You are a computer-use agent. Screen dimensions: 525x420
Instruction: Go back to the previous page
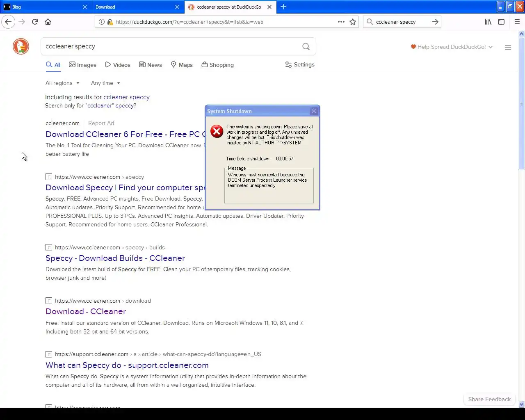tap(8, 22)
